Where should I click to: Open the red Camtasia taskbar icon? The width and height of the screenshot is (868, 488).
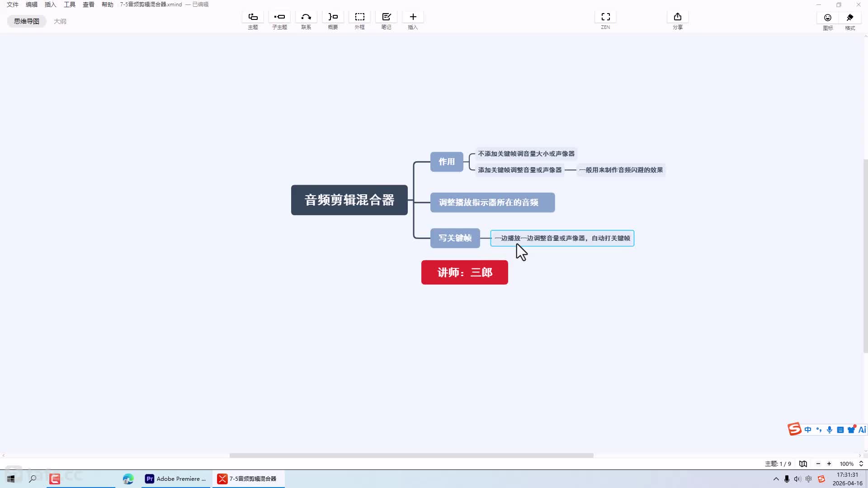coord(55,479)
